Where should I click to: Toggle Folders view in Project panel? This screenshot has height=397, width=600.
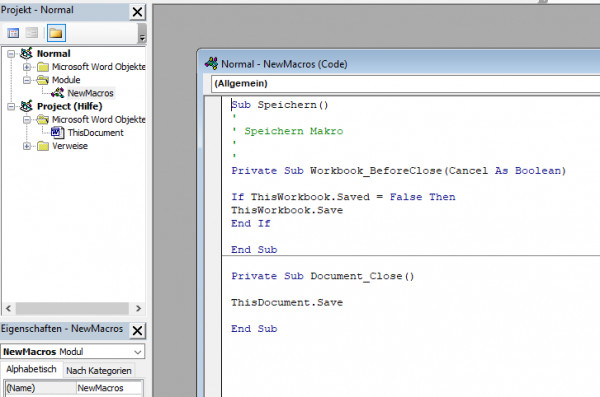coord(56,33)
